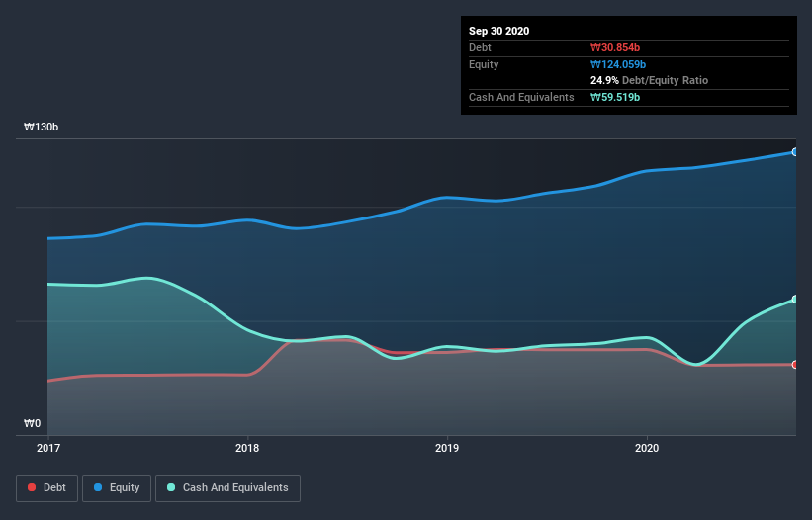Click the ₩30.854b debt value
812x520 pixels.
pos(615,47)
